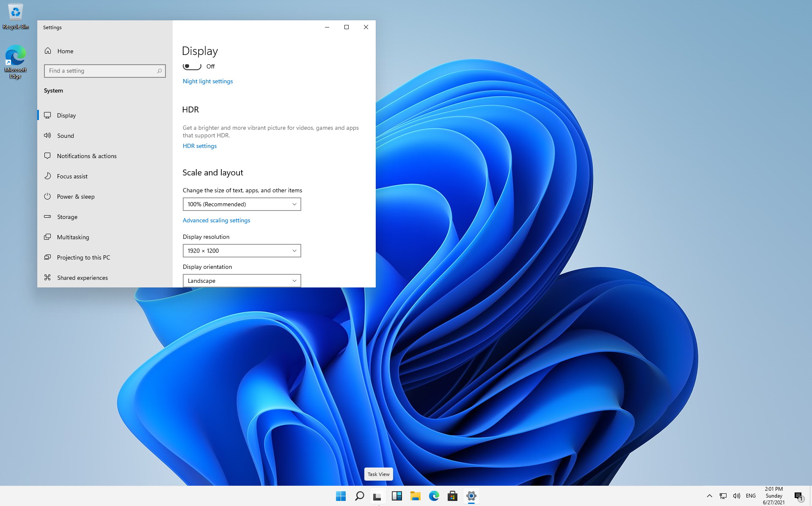Click the Focus assist moon icon

(x=48, y=176)
